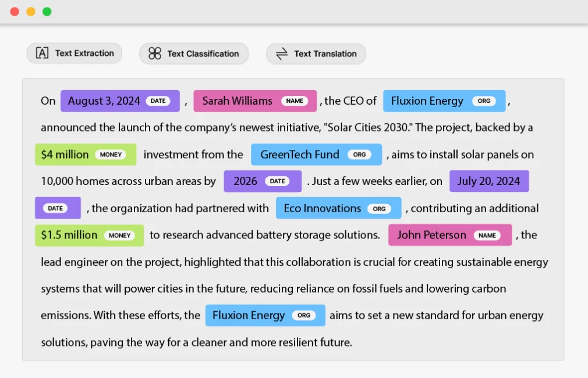
Task: Click the Text Extraction letter-A icon
Action: point(42,54)
